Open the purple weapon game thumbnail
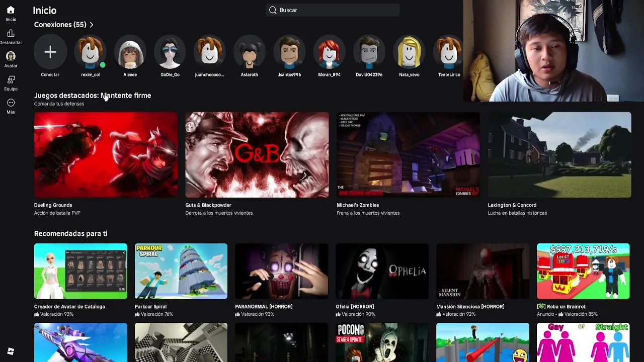This screenshot has width=644, height=362. click(80, 342)
